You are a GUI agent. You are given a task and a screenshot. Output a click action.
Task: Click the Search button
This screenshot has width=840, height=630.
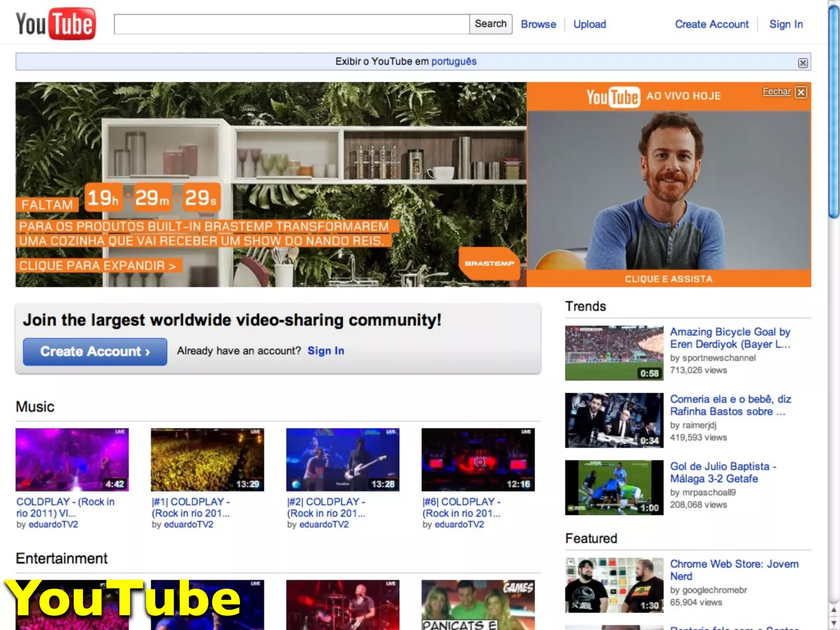pyautogui.click(x=491, y=24)
